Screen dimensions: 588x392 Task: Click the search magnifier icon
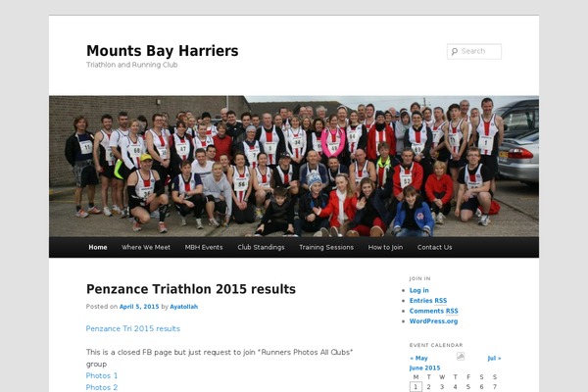click(x=454, y=52)
